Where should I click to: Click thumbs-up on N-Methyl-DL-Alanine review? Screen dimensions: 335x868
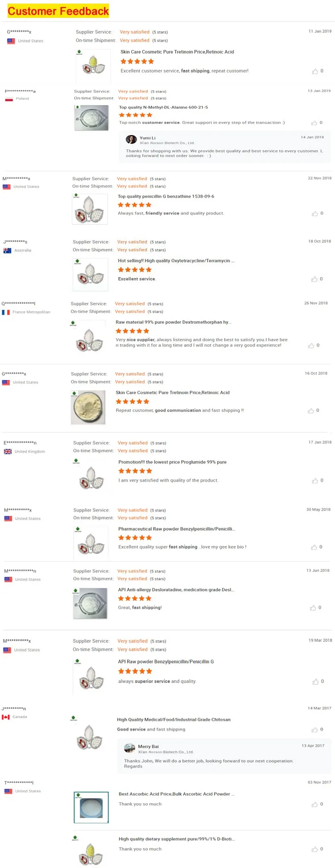tap(314, 123)
